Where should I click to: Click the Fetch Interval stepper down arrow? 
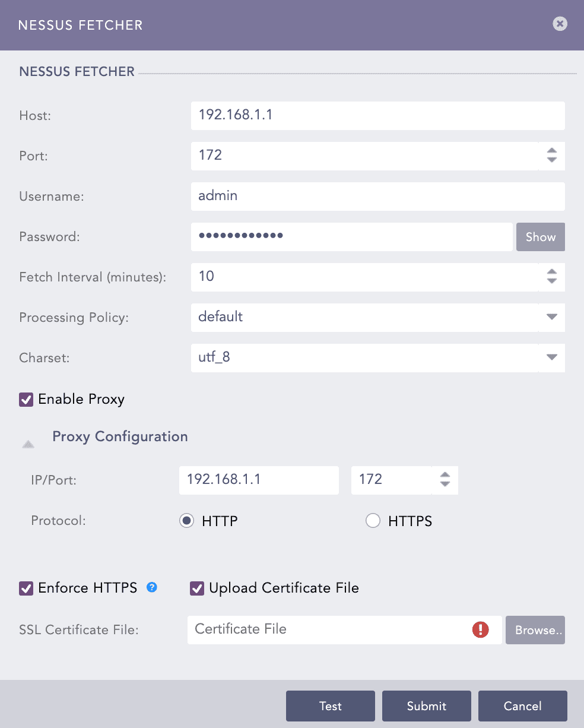pyautogui.click(x=551, y=281)
